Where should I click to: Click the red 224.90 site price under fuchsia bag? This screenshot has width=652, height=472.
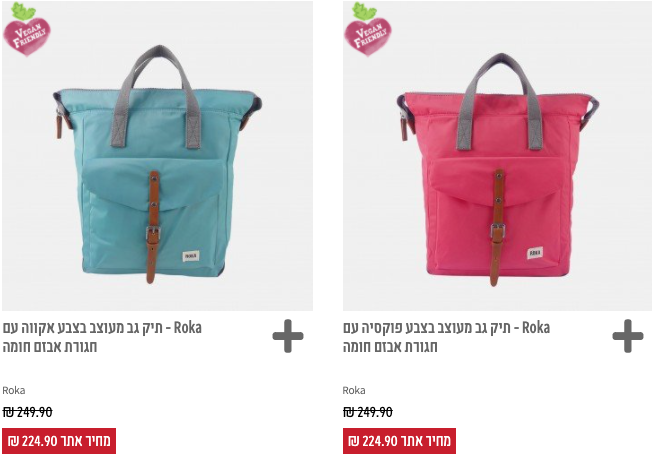pos(399,441)
